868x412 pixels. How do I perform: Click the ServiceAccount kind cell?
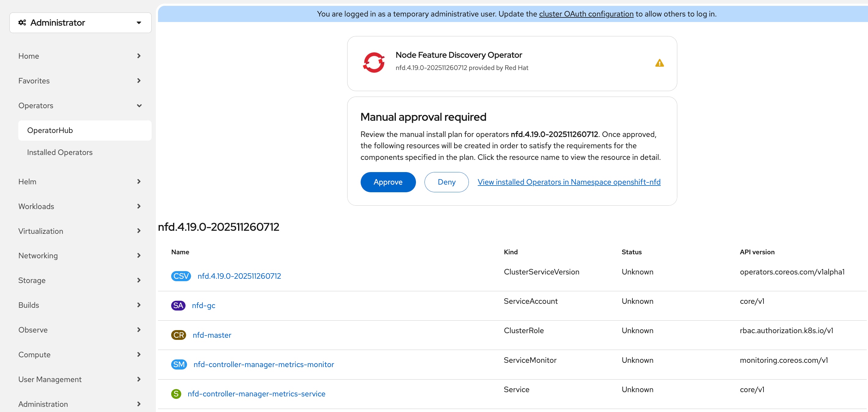531,301
